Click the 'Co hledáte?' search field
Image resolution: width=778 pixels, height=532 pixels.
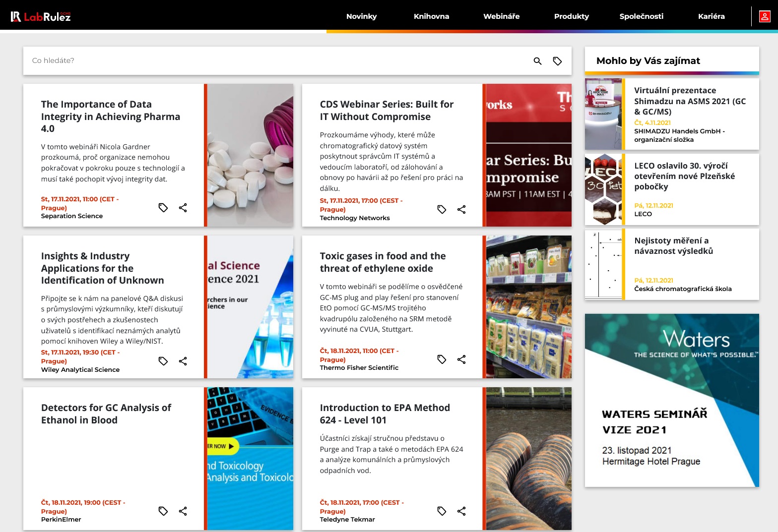click(x=278, y=61)
